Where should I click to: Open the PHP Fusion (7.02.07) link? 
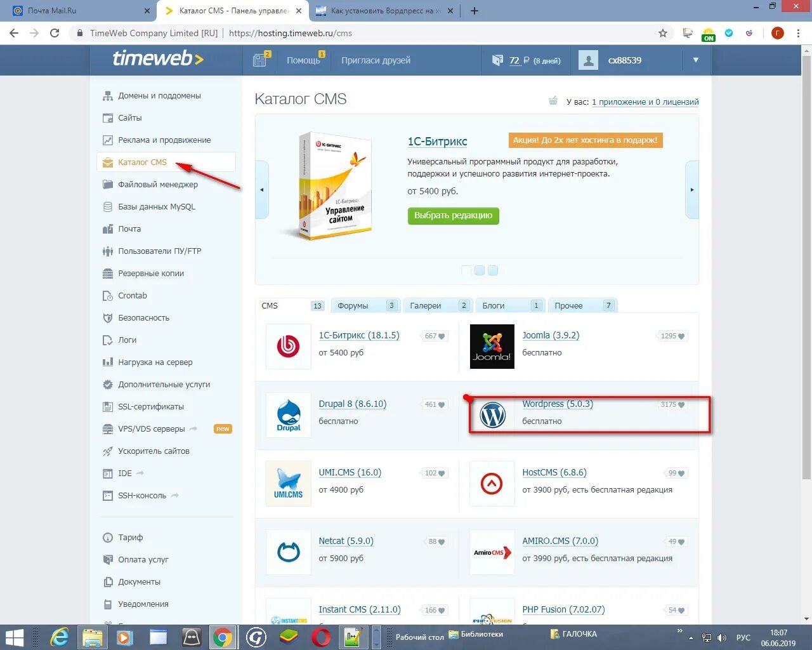563,609
